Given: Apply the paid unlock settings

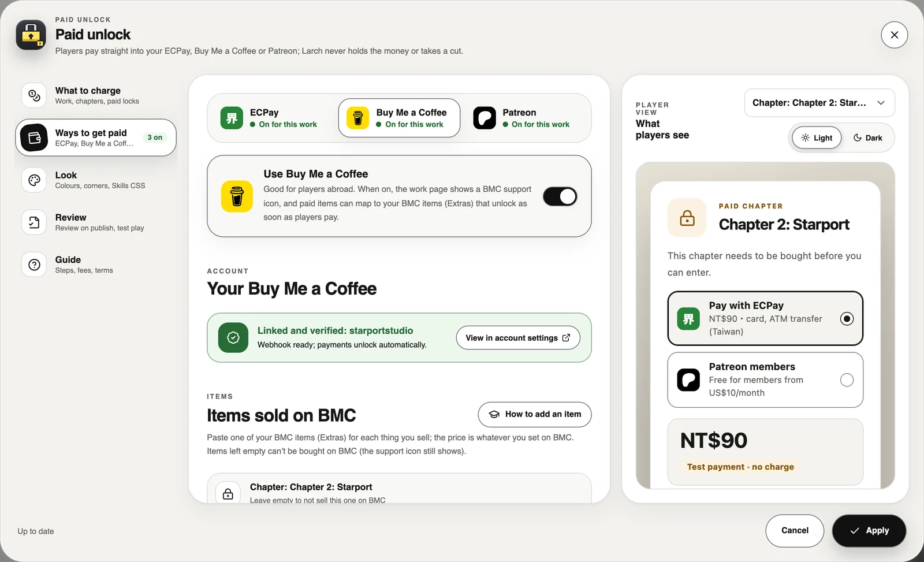Looking at the screenshot, I should pyautogui.click(x=869, y=531).
